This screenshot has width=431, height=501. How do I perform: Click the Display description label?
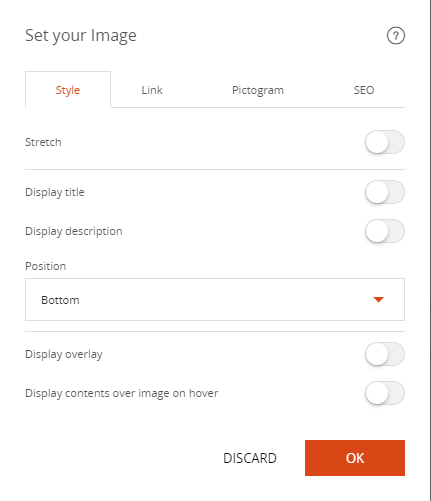[74, 231]
